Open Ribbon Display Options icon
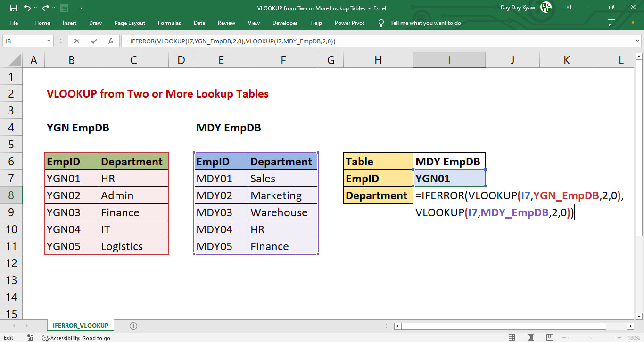Image resolution: width=644 pixels, height=342 pixels. (568, 8)
